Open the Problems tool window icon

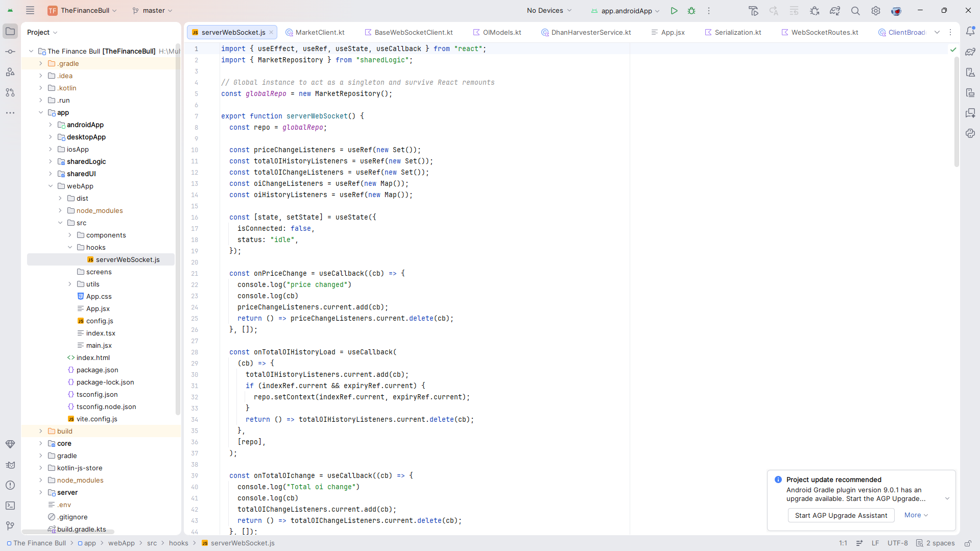pos(10,485)
